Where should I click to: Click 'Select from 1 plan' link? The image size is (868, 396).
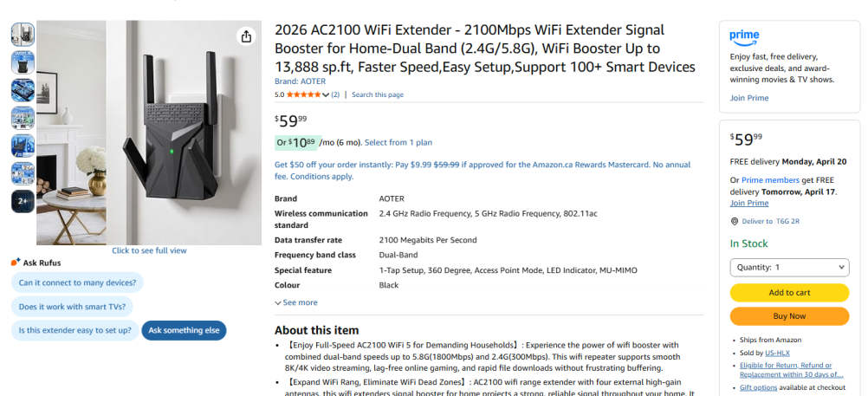point(398,142)
